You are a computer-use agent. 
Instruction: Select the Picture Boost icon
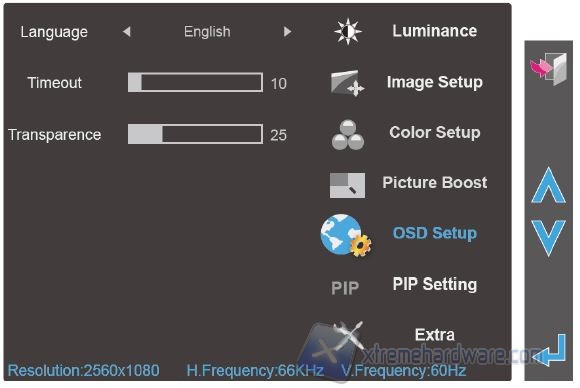click(347, 185)
